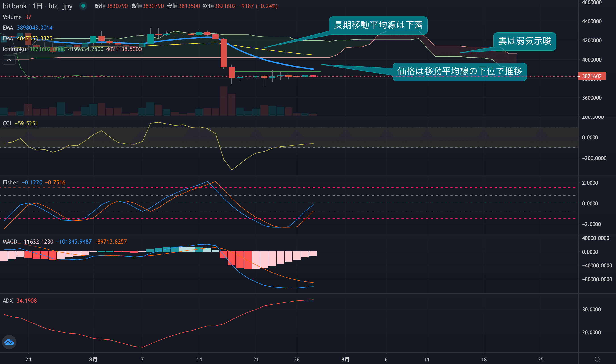Collapse the indicator legend with chevron button

click(9, 60)
